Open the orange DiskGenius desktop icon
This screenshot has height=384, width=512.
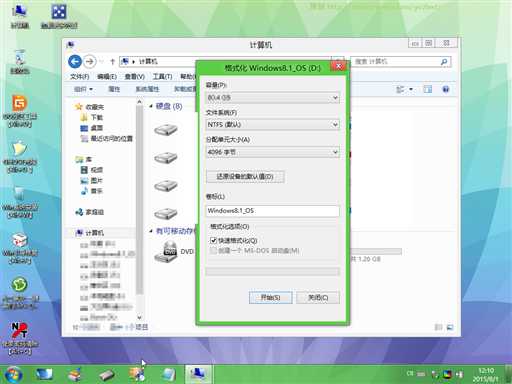pos(20,111)
